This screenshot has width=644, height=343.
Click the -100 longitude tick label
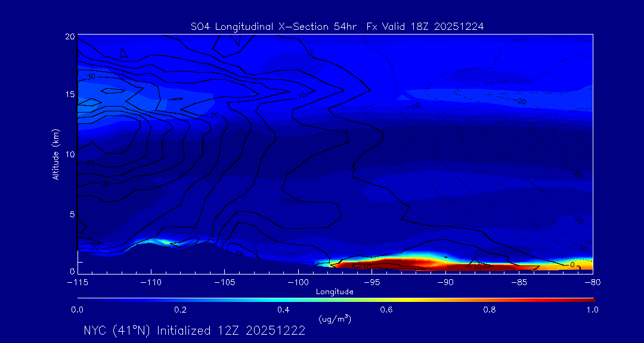(298, 283)
